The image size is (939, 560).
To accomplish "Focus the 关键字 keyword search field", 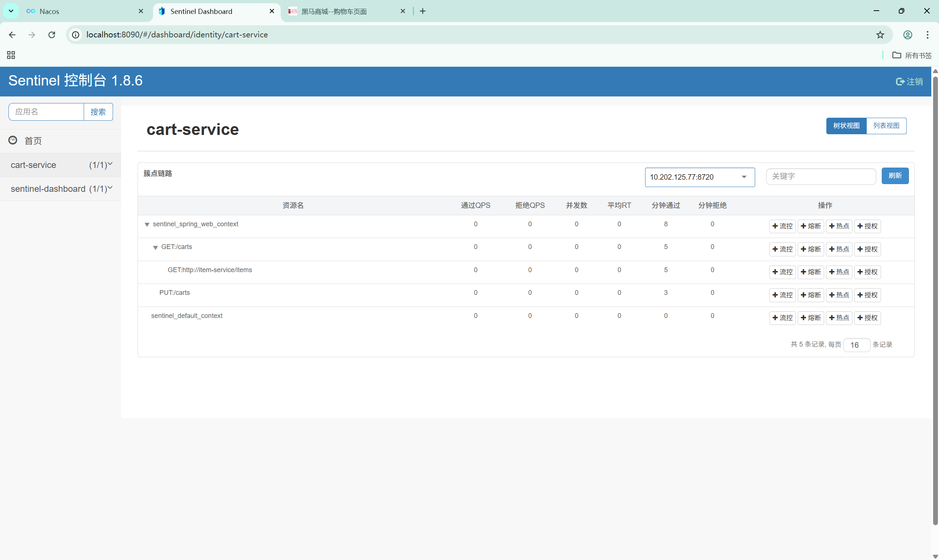I will pos(820,176).
